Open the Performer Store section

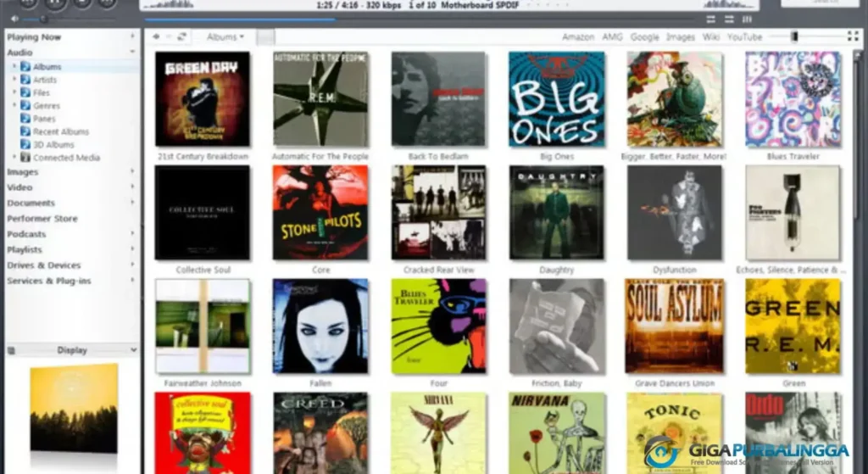[42, 219]
